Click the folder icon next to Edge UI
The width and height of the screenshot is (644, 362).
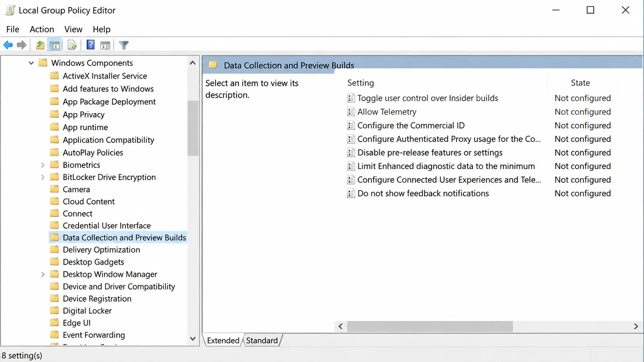pos(55,322)
